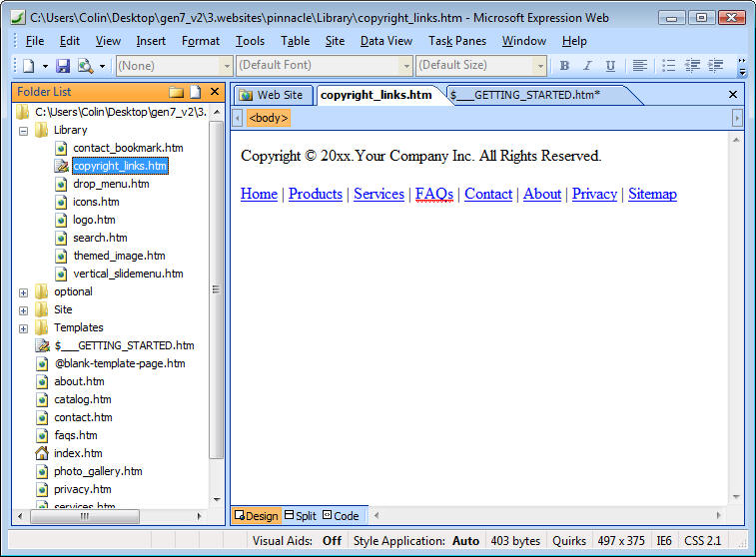Viewport: 756px width, 557px height.
Task: Toggle Bold formatting
Action: coord(564,66)
